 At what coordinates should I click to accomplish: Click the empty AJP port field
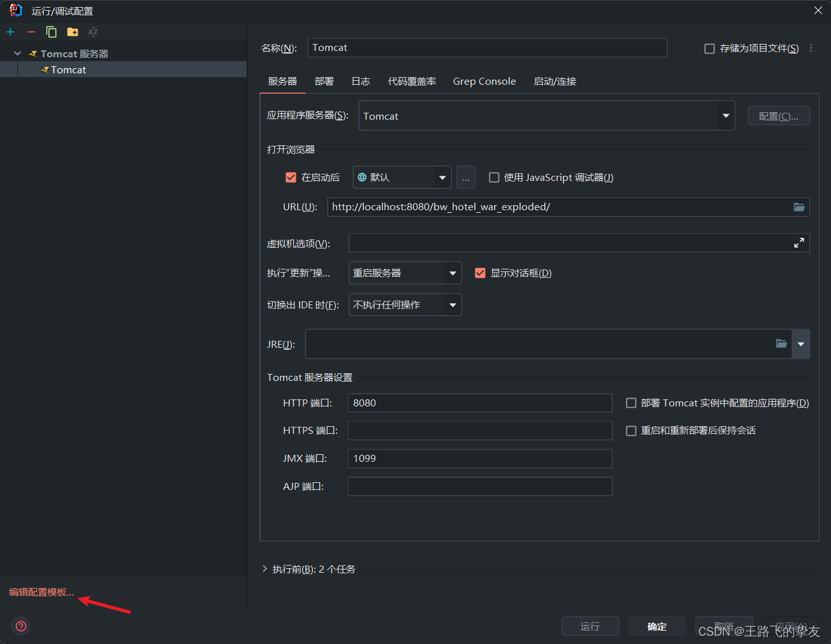(480, 487)
